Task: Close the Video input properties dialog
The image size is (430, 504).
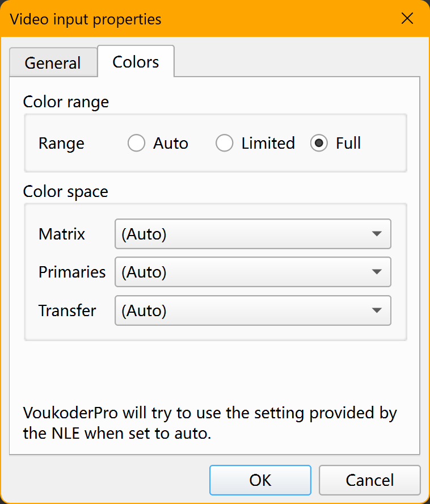Action: point(407,19)
